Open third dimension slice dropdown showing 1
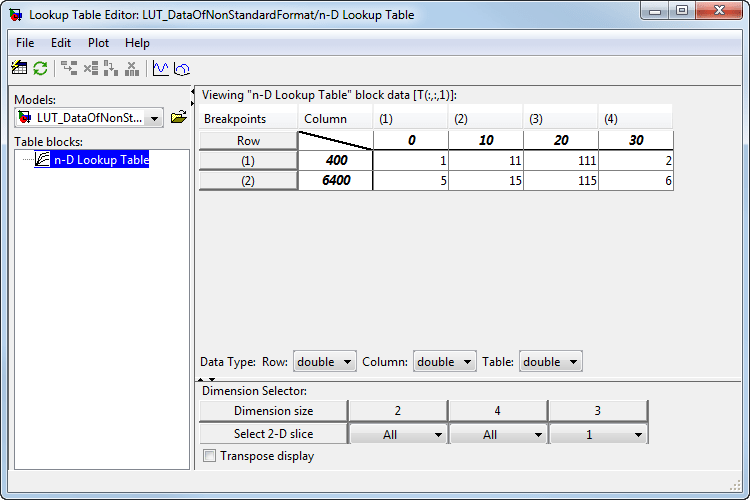 [598, 434]
